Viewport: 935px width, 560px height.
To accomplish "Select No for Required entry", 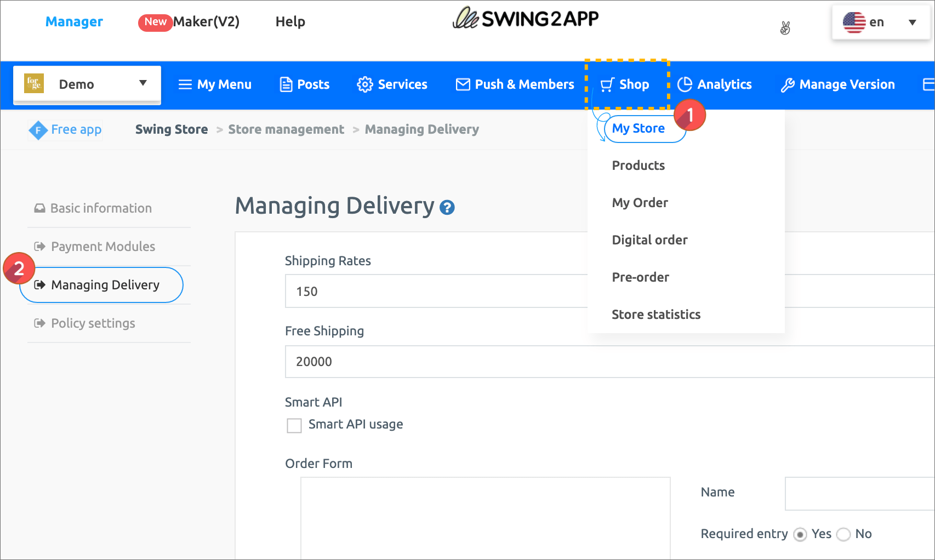I will tap(844, 534).
